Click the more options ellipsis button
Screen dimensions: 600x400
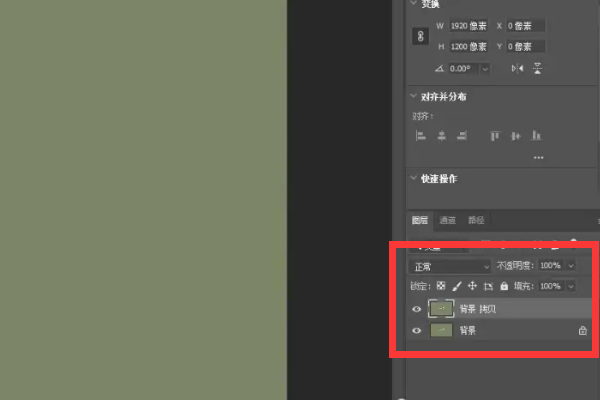[539, 157]
